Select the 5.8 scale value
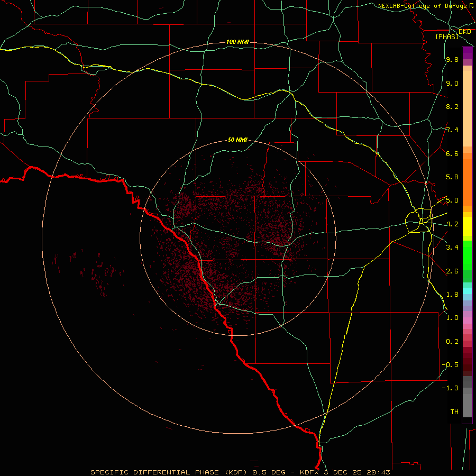476x476 pixels. 452,177
